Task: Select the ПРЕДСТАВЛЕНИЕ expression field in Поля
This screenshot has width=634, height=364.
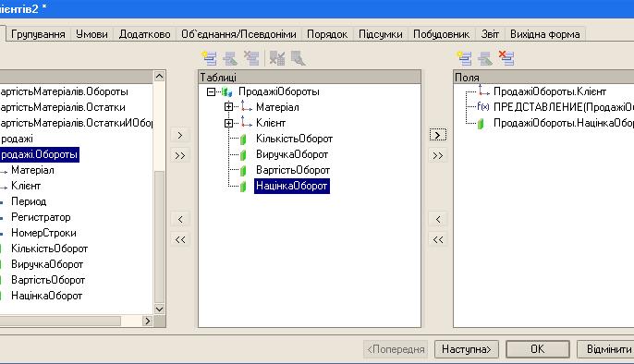Action: tap(563, 107)
